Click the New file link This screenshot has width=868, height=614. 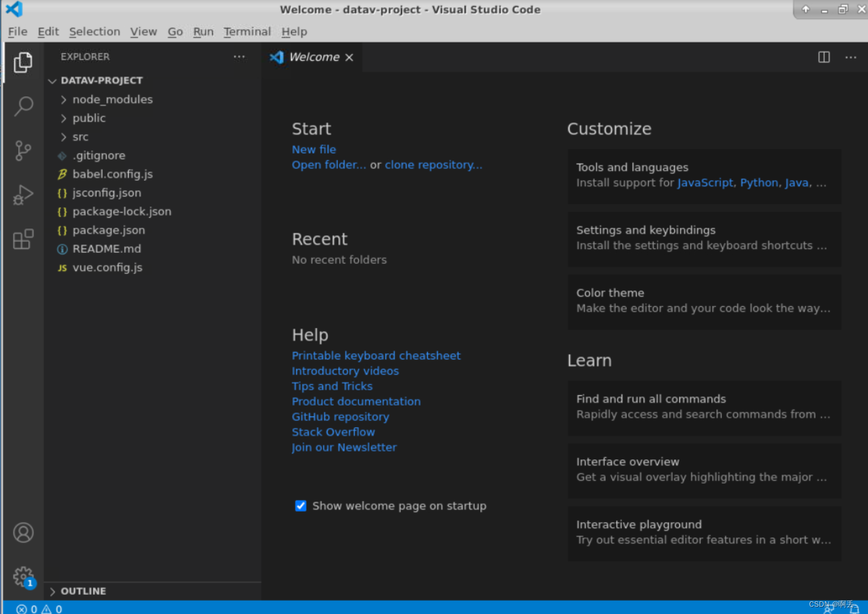pyautogui.click(x=314, y=149)
